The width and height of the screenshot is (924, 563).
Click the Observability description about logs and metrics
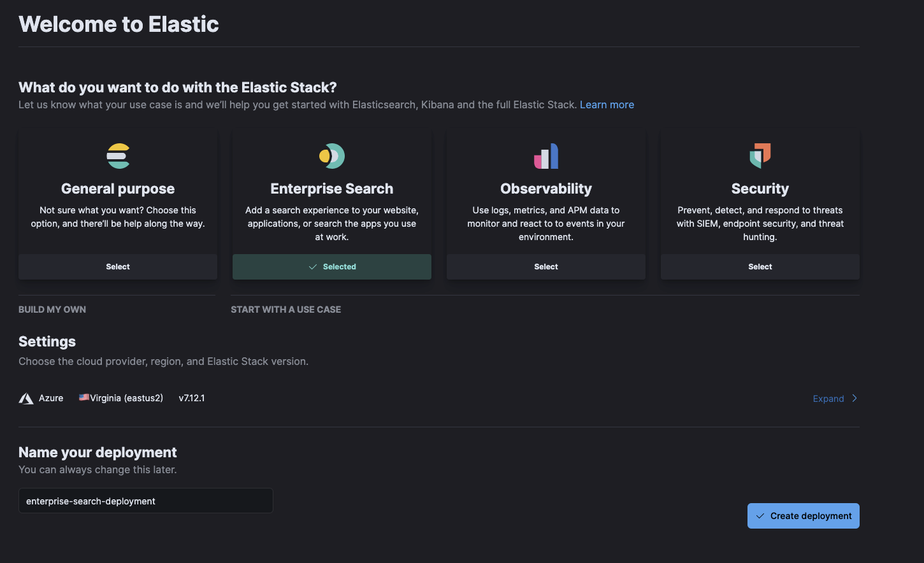pyautogui.click(x=546, y=224)
